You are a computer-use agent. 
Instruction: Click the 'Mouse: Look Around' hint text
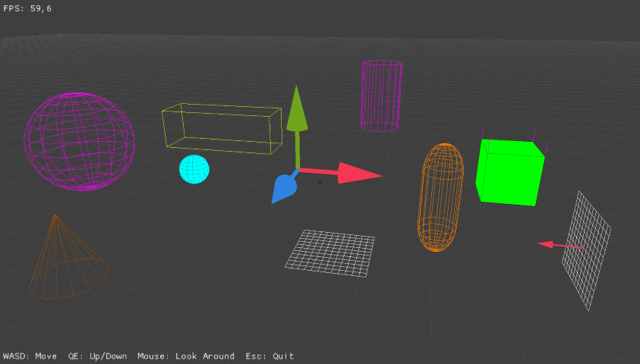[x=186, y=356]
